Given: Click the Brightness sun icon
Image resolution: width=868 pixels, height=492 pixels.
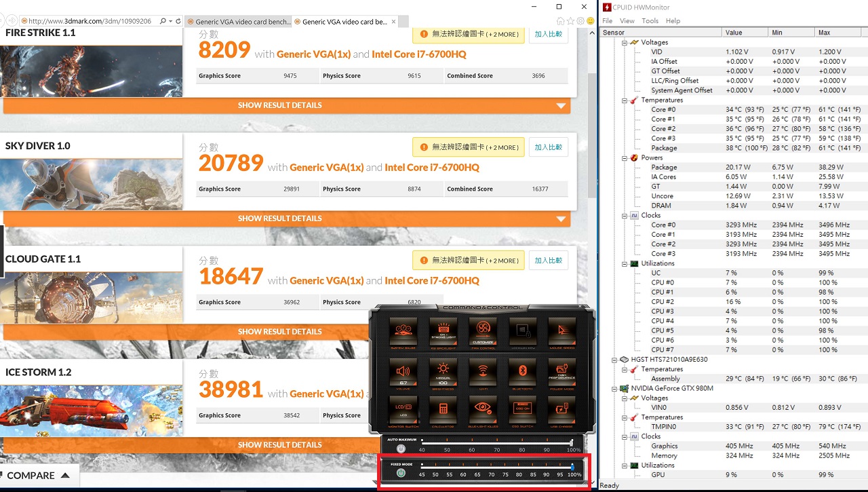Looking at the screenshot, I should 443,371.
